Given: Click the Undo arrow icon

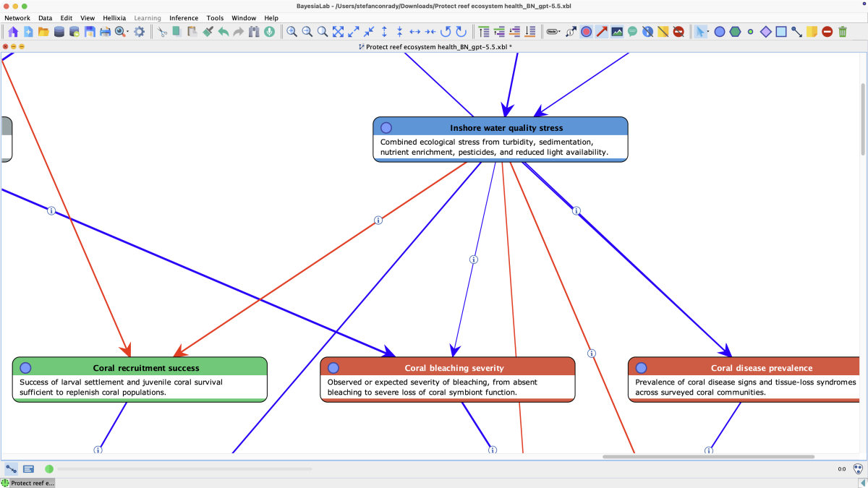Looking at the screenshot, I should point(223,32).
